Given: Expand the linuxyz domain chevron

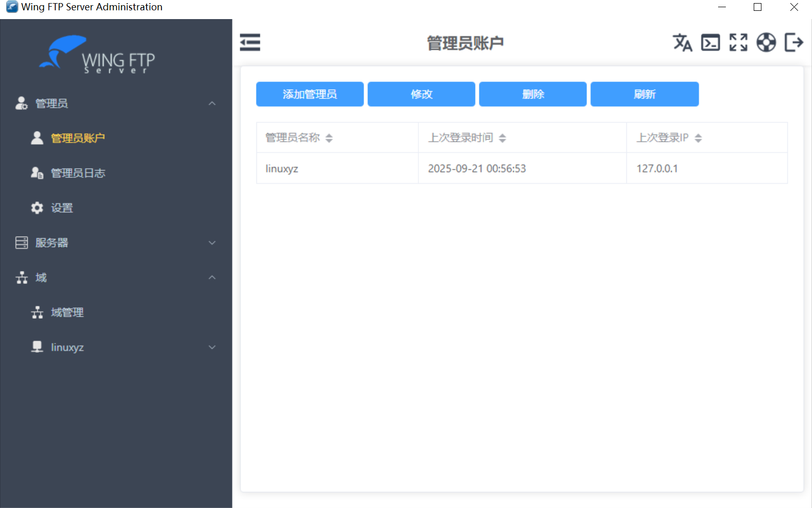Looking at the screenshot, I should click(212, 347).
